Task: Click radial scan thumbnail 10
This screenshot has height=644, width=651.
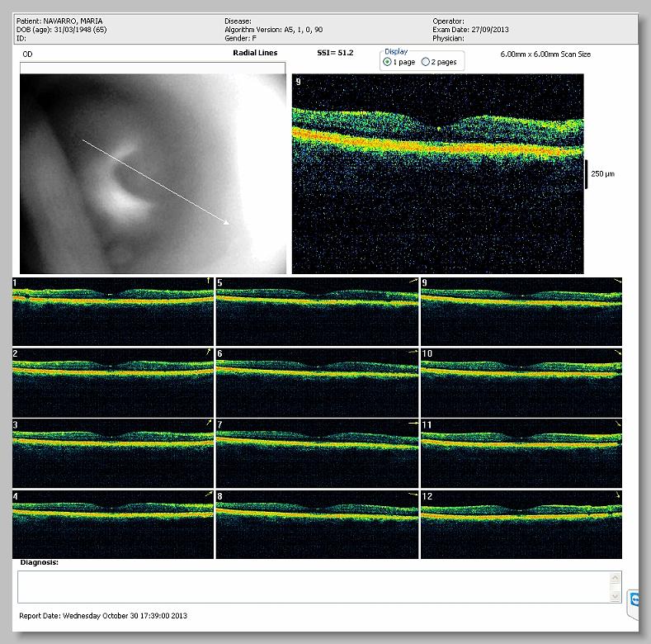Action: (521, 381)
